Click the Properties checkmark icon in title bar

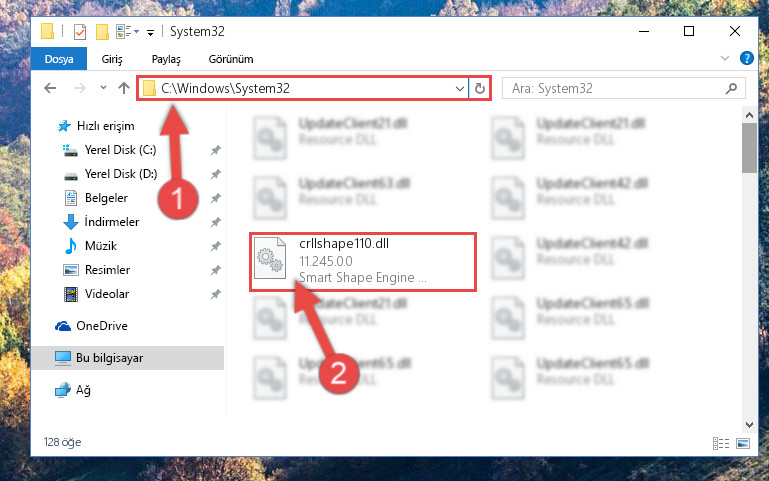tap(79, 32)
